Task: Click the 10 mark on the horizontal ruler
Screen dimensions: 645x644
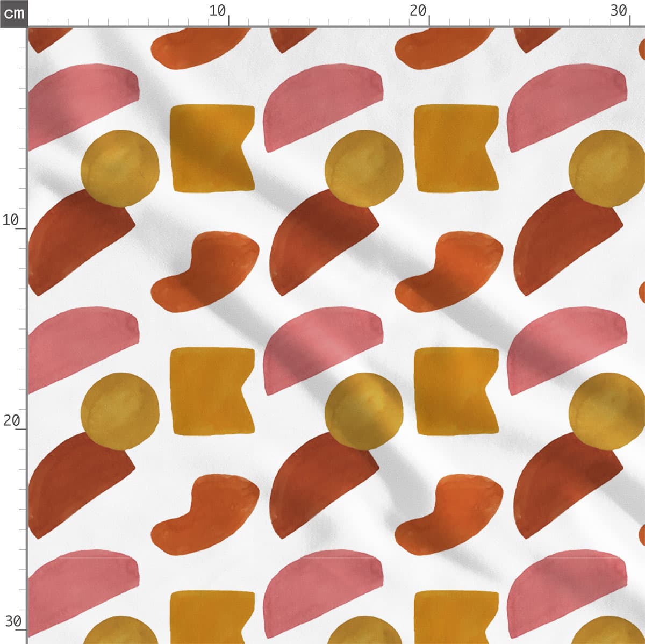Action: (x=218, y=11)
